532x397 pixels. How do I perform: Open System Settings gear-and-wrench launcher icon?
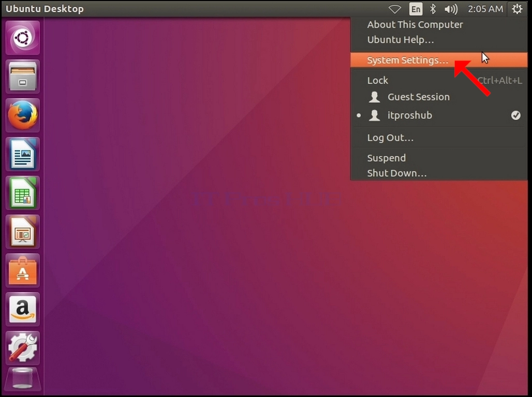[x=23, y=348]
